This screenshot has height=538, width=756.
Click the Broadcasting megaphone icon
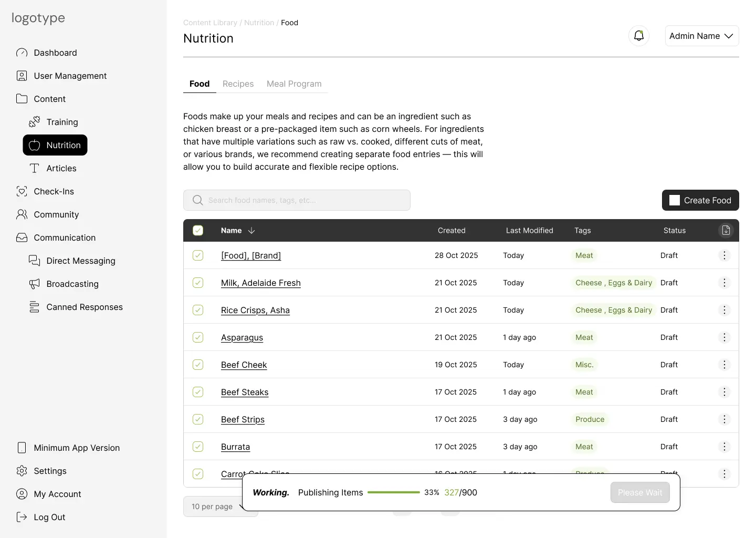(x=34, y=284)
